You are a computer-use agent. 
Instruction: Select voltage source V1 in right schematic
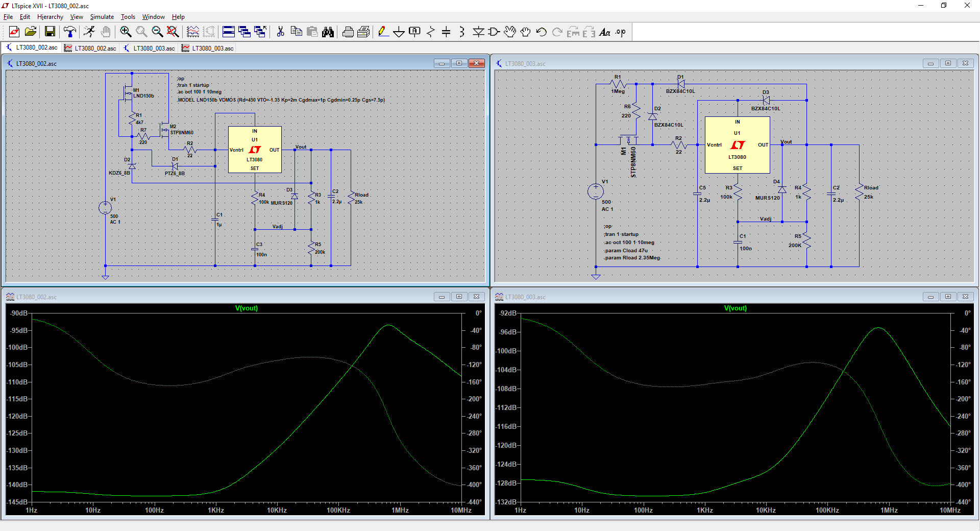pos(596,191)
